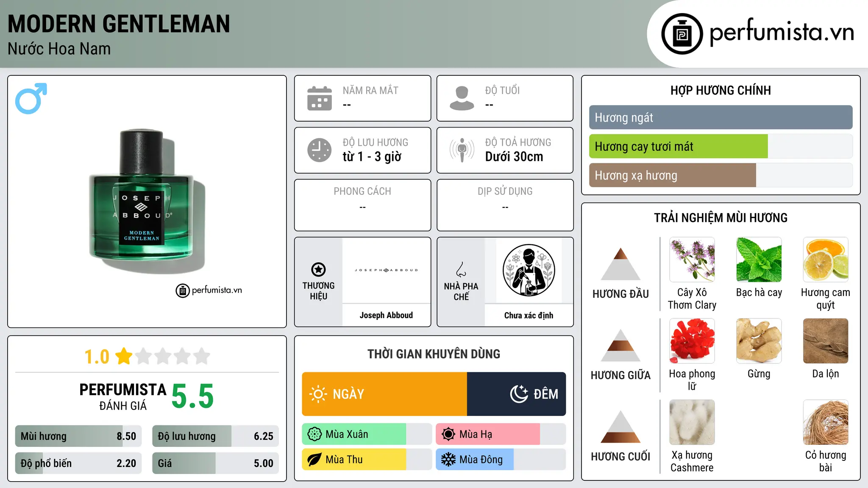The image size is (868, 488).
Task: Click the sun icon for Mùa Hạ
Action: [x=448, y=434]
